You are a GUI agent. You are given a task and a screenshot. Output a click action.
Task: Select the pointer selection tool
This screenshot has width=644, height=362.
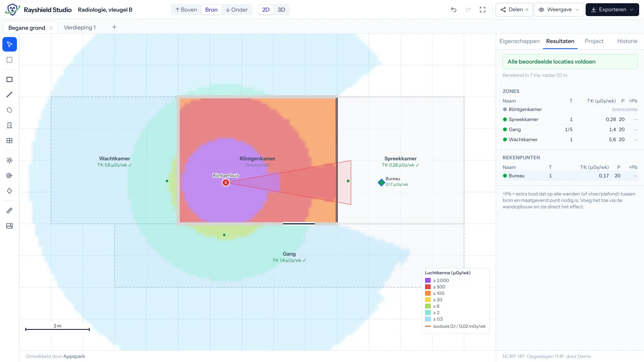coord(10,44)
